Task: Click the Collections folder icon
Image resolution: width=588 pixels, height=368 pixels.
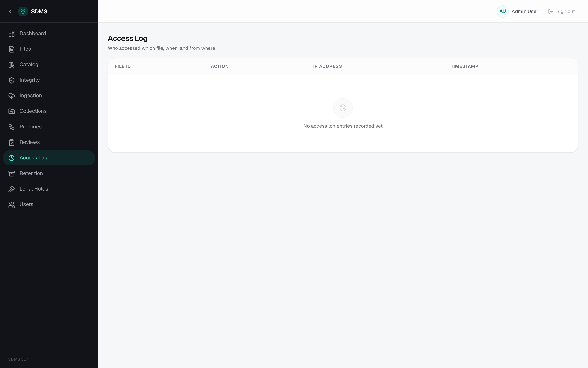Action: (x=12, y=111)
